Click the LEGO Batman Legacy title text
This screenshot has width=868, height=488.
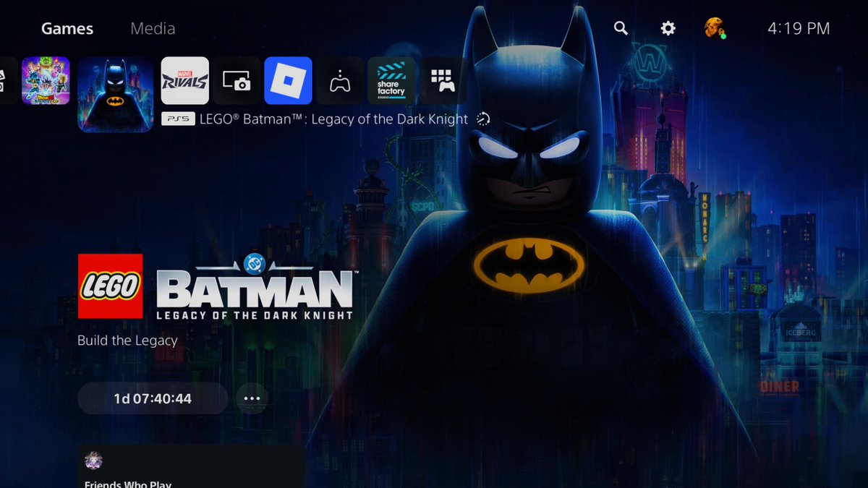pyautogui.click(x=333, y=119)
